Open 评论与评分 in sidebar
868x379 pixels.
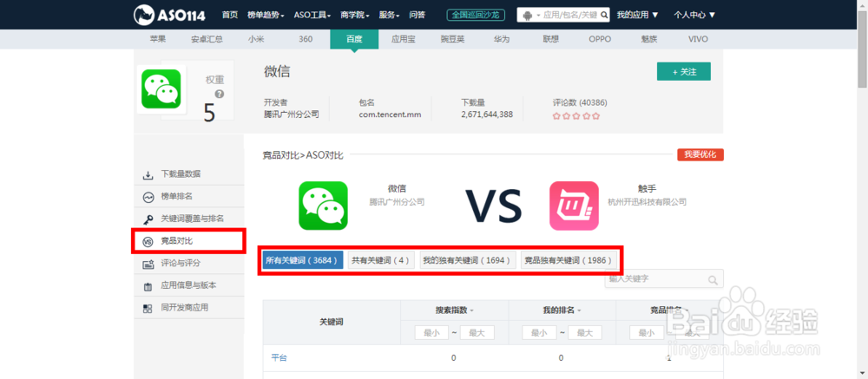point(181,263)
